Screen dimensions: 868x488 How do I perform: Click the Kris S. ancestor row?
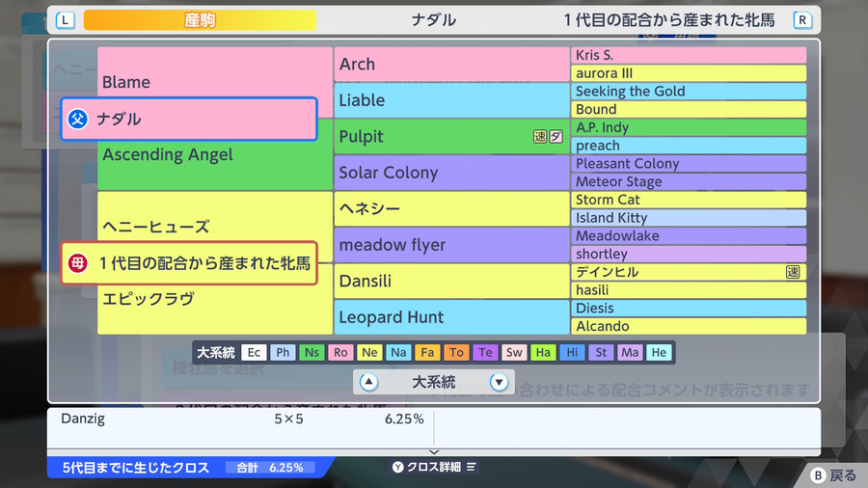pyautogui.click(x=688, y=55)
